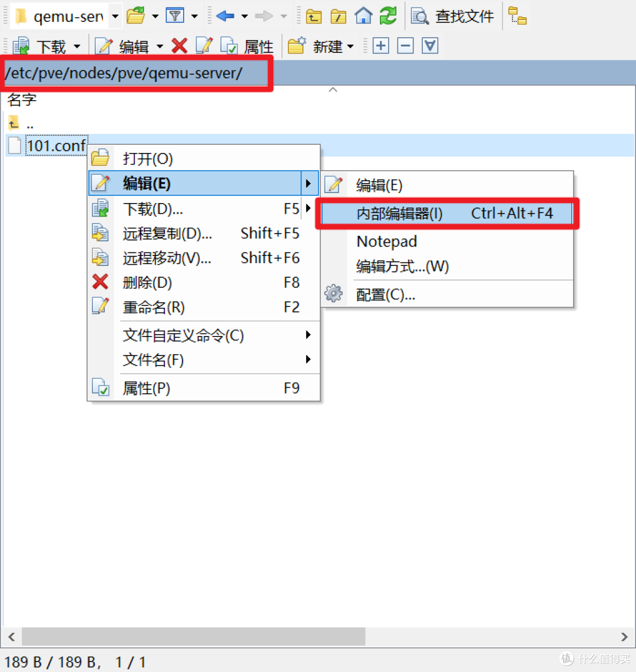
Task: Expand the 编辑 toolbar dropdown arrow
Action: (159, 46)
